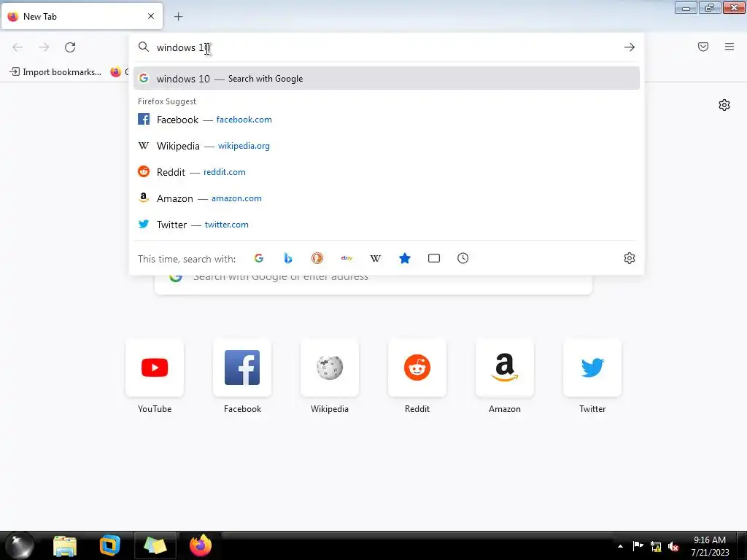This screenshot has height=560, width=747.
Task: Open the green papers taskbar icon
Action: (x=155, y=545)
